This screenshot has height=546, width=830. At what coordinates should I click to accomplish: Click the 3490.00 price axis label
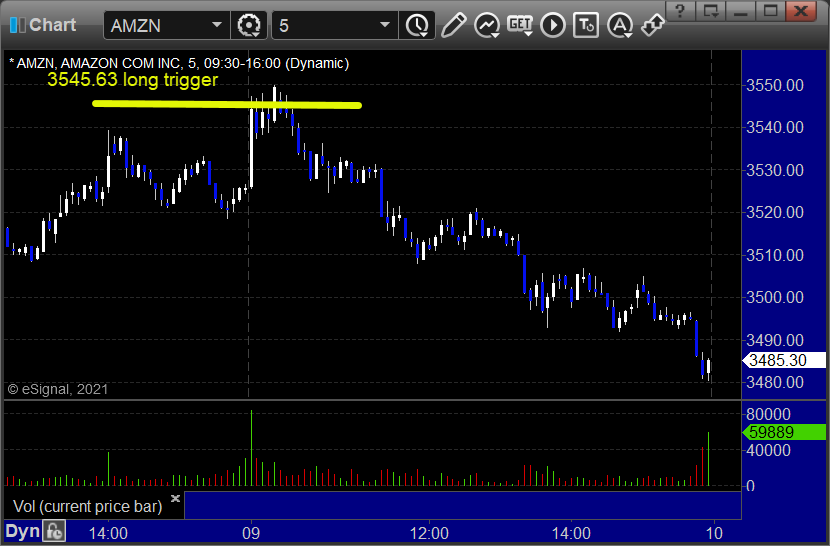tap(774, 339)
